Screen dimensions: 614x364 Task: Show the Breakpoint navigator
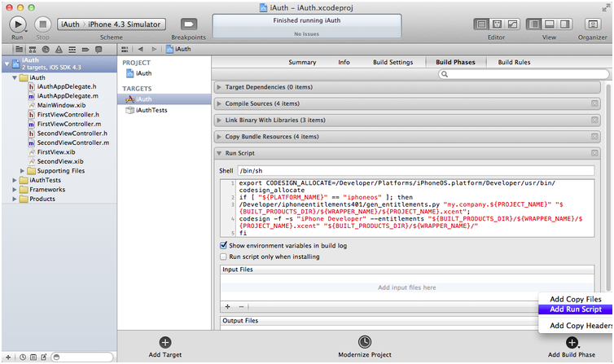pos(86,50)
